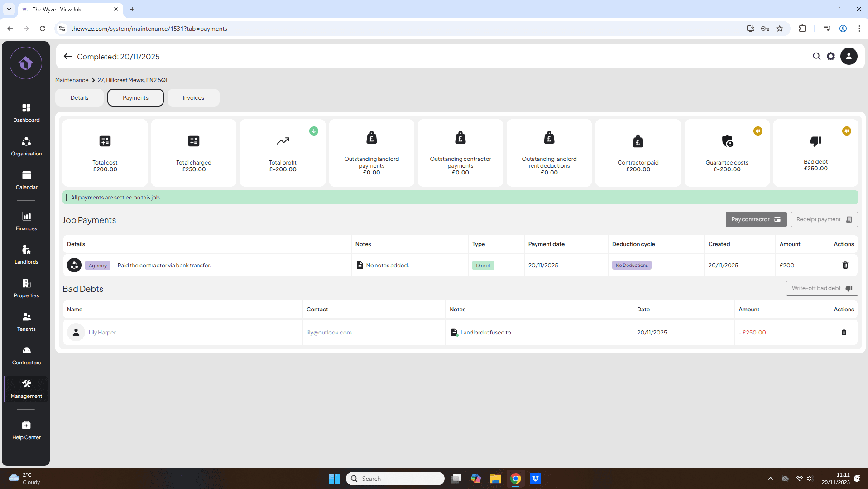The width and height of the screenshot is (868, 489).
Task: Open the user profile avatar
Action: pyautogui.click(x=849, y=56)
